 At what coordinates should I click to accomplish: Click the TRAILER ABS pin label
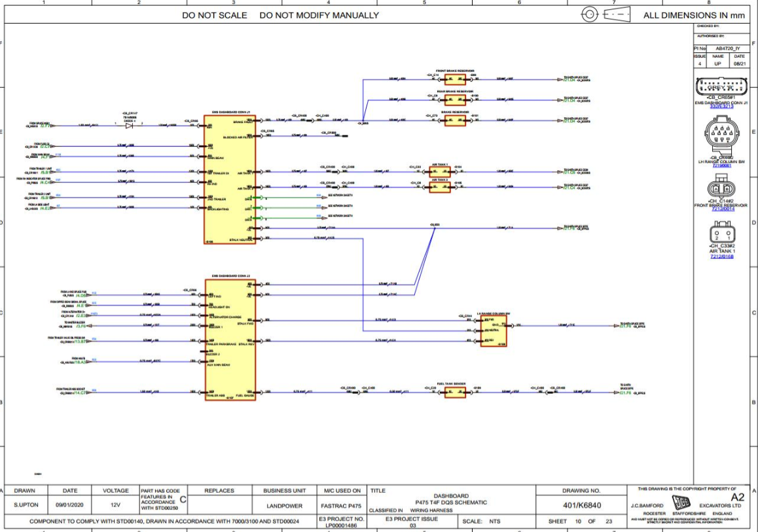215,395
